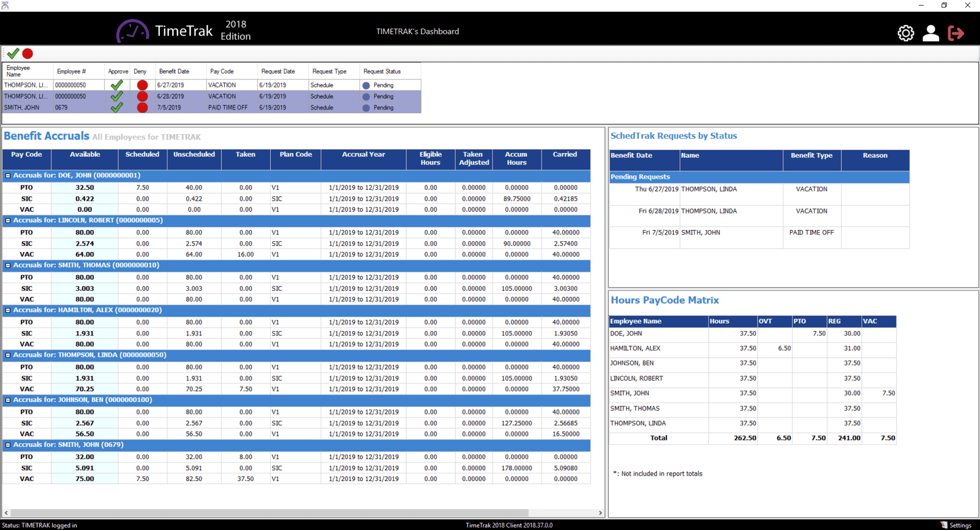980x530 pixels.
Task: Sort requests by Pay Code column header
Action: 232,71
